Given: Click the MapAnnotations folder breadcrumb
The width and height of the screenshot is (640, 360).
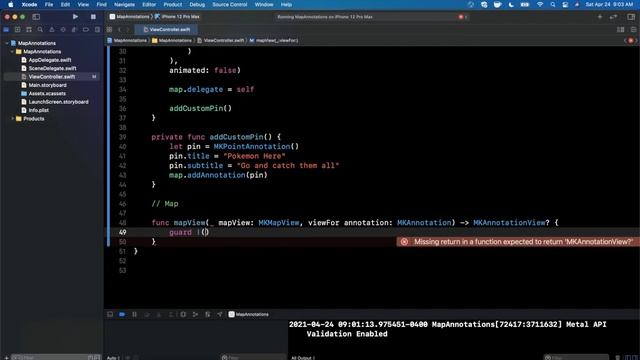Looking at the screenshot, I should tap(172, 40).
